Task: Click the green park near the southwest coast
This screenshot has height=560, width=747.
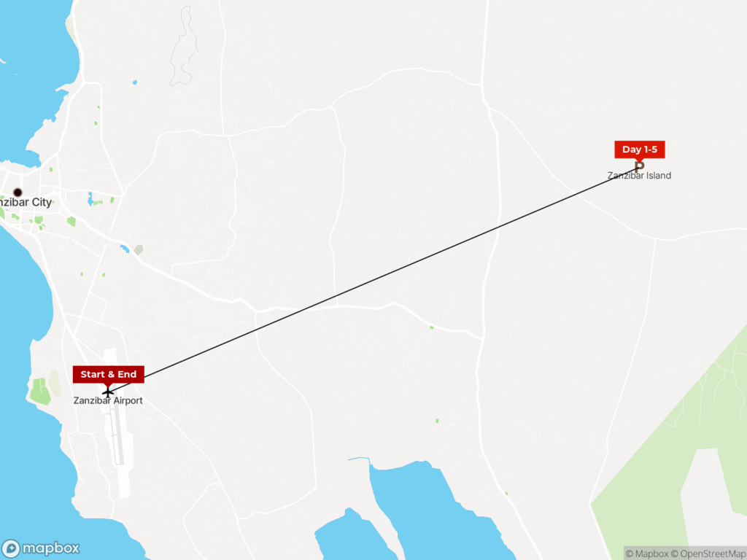Action: click(x=40, y=392)
